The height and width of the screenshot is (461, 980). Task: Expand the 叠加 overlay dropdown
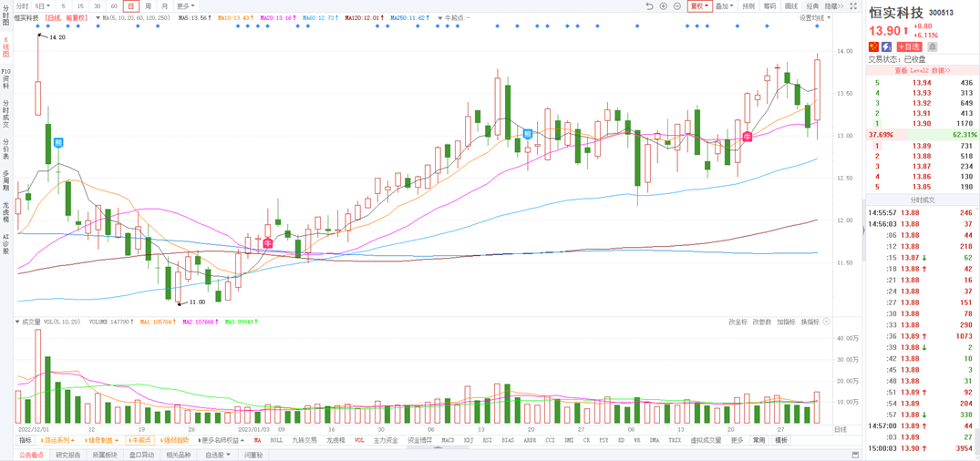[x=724, y=6]
